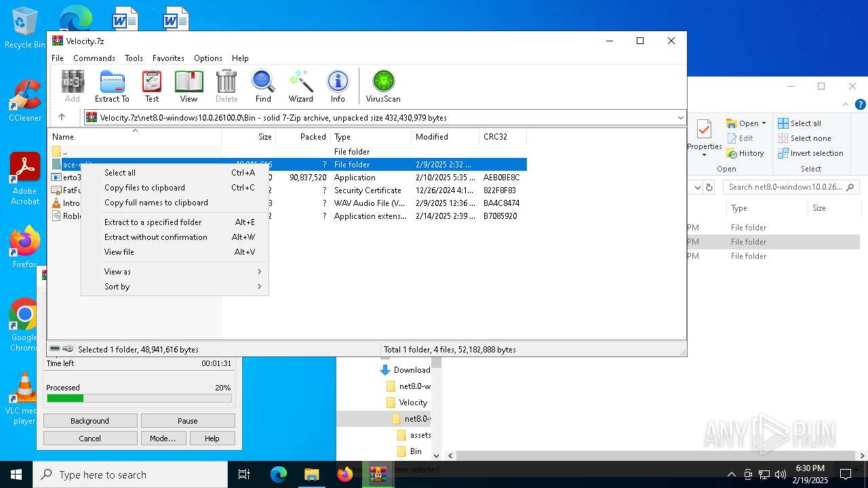Choose Extract to a specified folder
Viewport: 868px width, 488px height.
[175, 222]
